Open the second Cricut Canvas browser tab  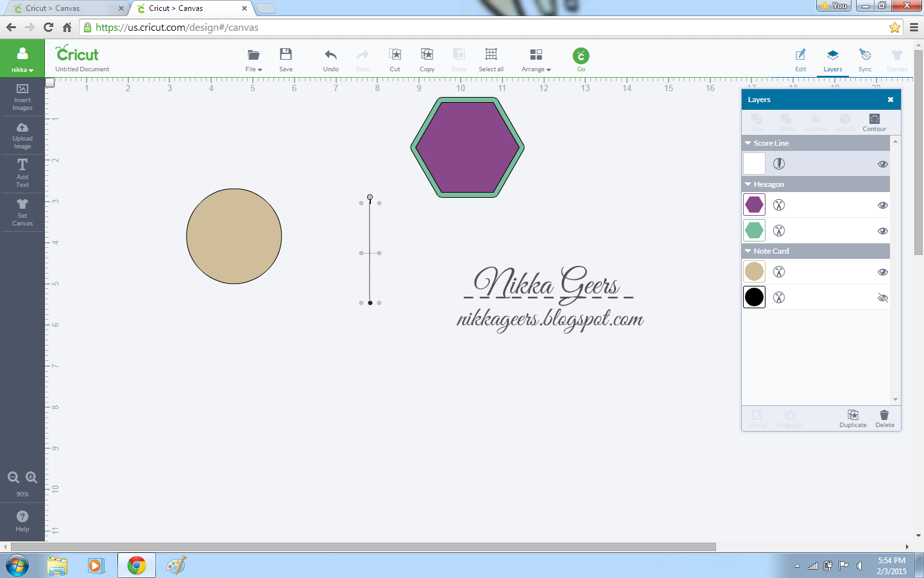pos(186,9)
